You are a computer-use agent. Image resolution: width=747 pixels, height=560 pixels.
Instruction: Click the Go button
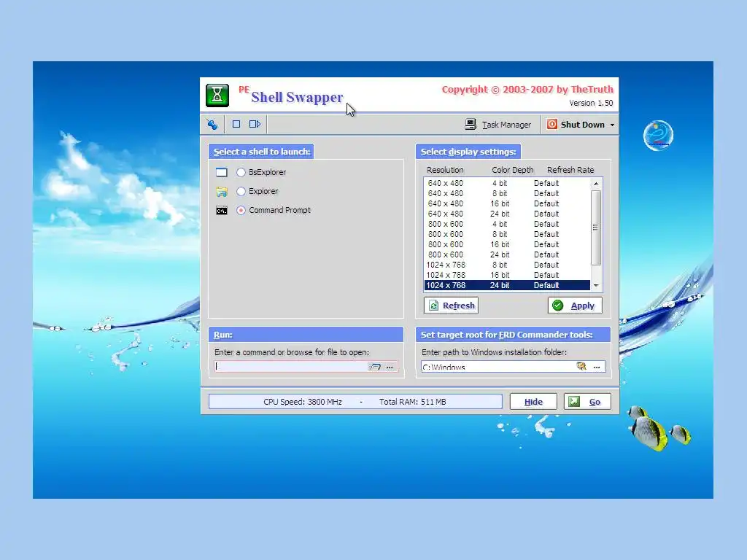587,402
